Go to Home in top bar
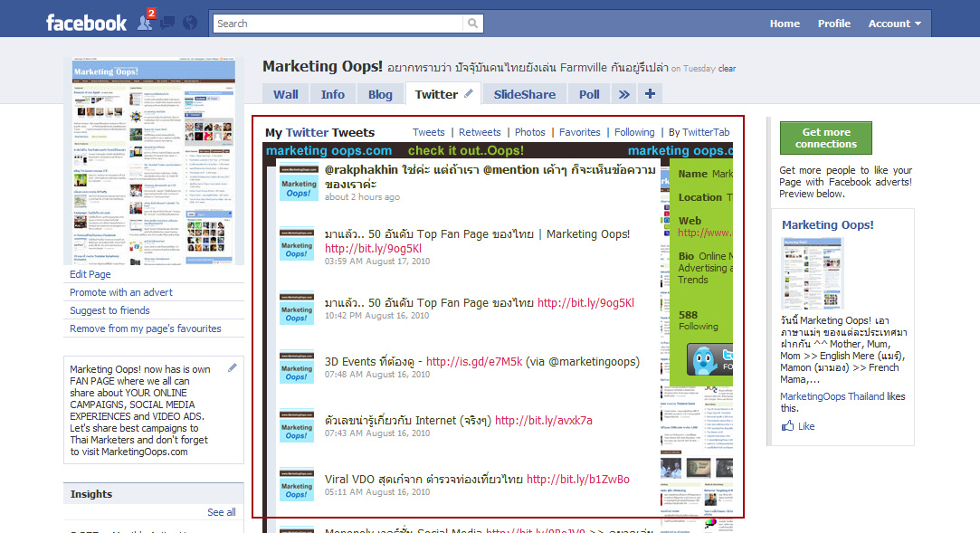 (785, 24)
